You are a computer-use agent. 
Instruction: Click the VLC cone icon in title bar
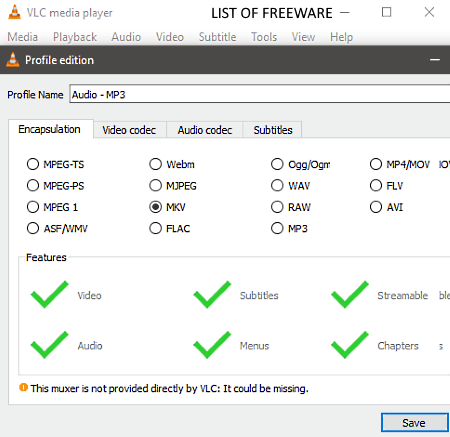[14, 12]
